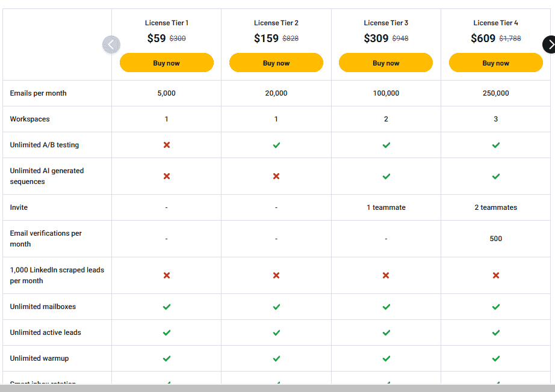
Task: Click the right carousel arrow
Action: point(550,44)
